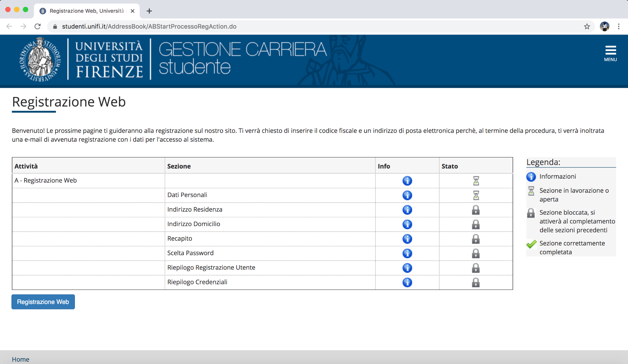Click the Registrazione Web button
Screen dimensions: 628x364
point(43,302)
